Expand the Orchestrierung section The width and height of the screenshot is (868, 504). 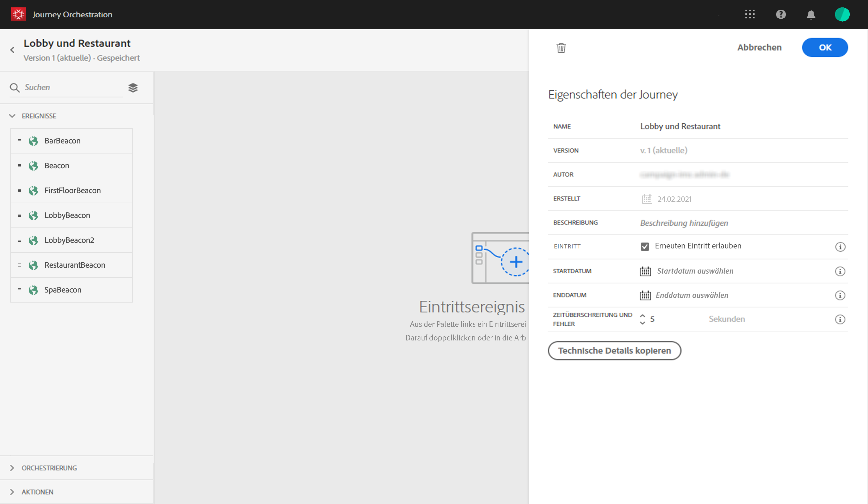pyautogui.click(x=12, y=468)
